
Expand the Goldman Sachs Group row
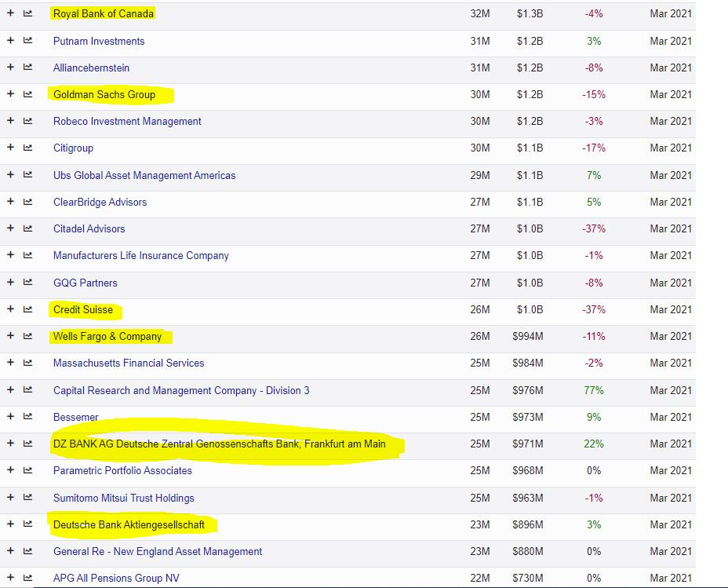coord(10,94)
